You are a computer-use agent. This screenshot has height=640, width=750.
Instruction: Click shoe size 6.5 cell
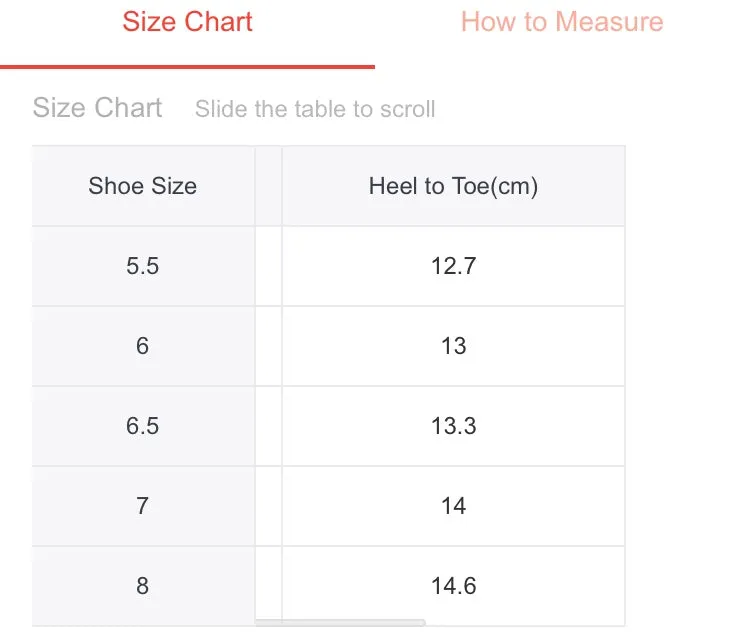(x=143, y=426)
